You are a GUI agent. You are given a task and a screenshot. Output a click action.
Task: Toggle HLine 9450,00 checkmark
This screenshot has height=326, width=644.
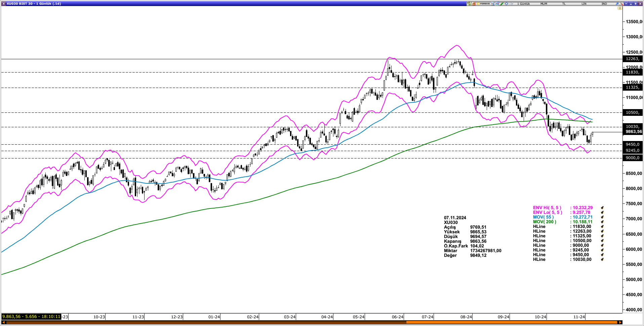(602, 255)
